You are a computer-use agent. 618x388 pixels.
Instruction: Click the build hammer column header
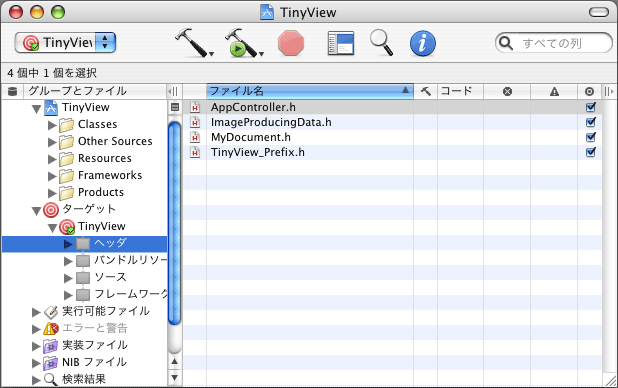pos(426,91)
